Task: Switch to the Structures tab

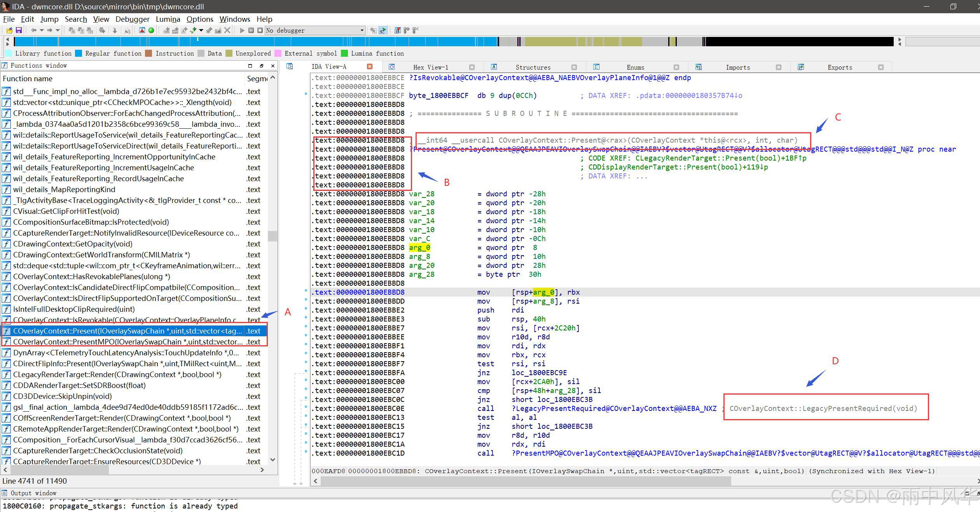Action: pos(533,67)
